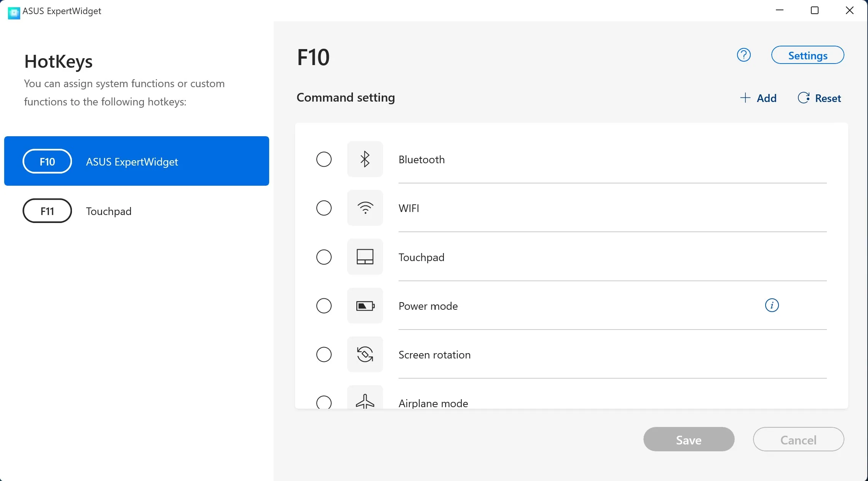The image size is (868, 481).
Task: Show Power mode info icon
Action: point(772,305)
